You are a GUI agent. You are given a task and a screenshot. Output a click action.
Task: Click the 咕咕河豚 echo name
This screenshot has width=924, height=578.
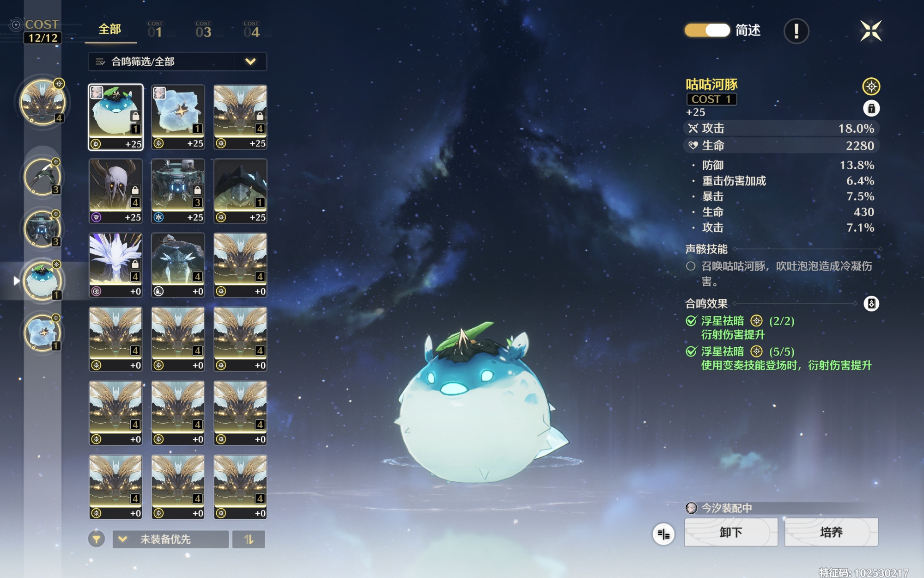click(x=711, y=85)
